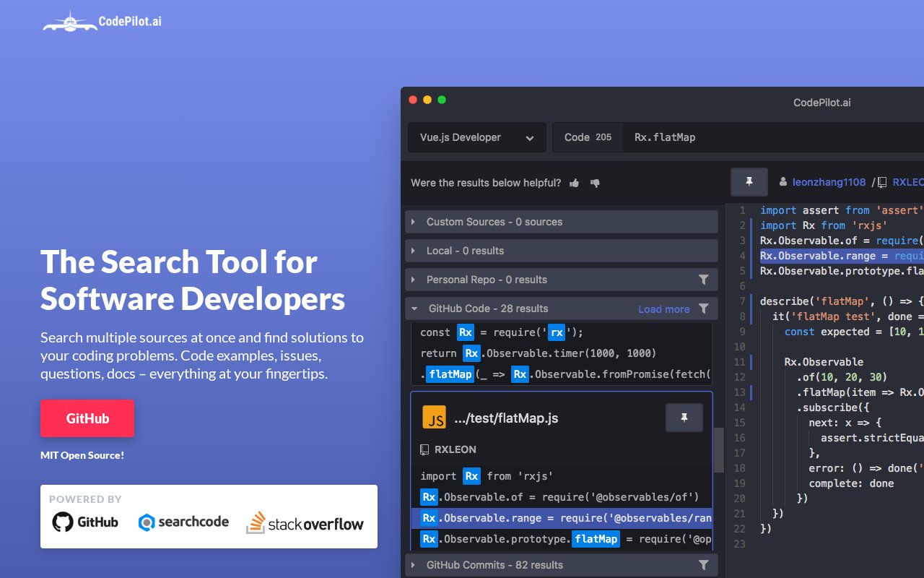Viewport: 924px width, 578px height.
Task: Click the pin button on flatMap.js result card
Action: pyautogui.click(x=684, y=418)
